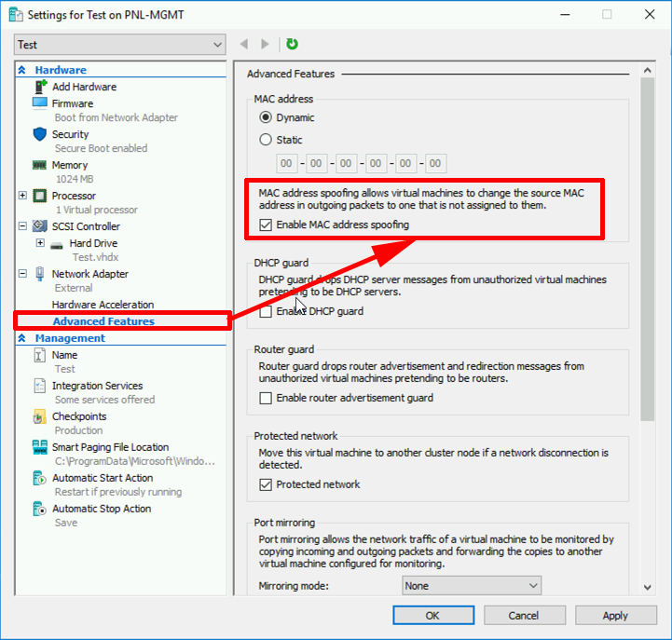Check Enable router advertisement guard

(266, 398)
